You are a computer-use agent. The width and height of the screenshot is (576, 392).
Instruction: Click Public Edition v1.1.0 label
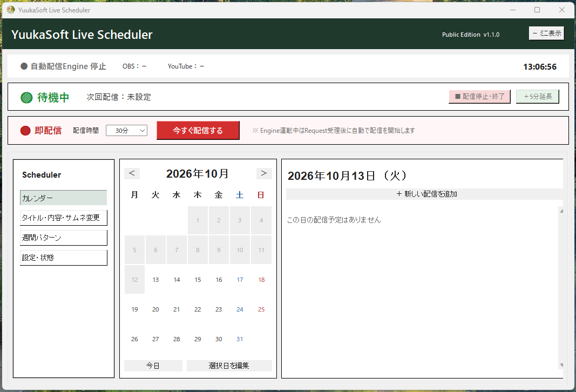coord(471,35)
